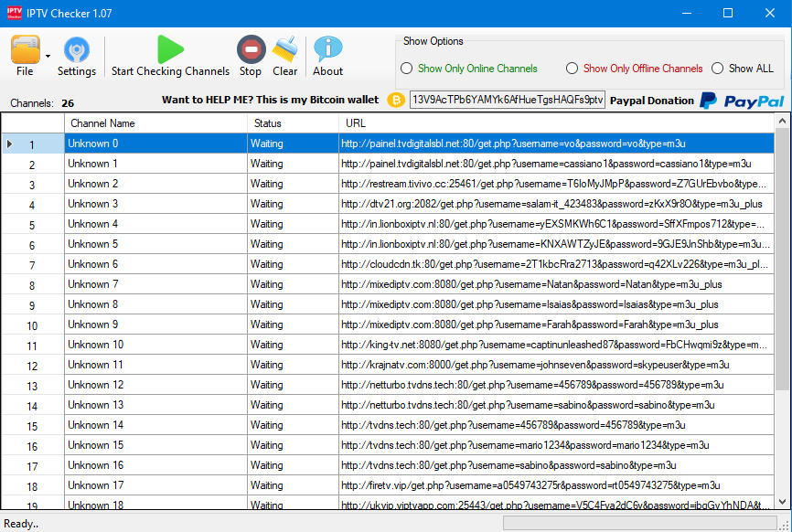
Task: Select the Unknown 0 channel name cell
Action: tap(156, 144)
